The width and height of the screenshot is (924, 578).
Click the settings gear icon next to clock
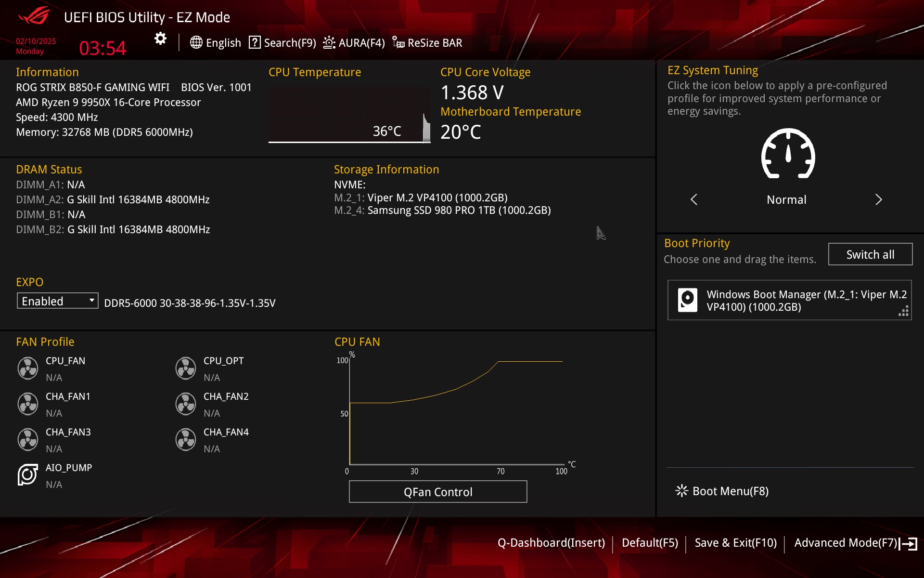pos(160,39)
